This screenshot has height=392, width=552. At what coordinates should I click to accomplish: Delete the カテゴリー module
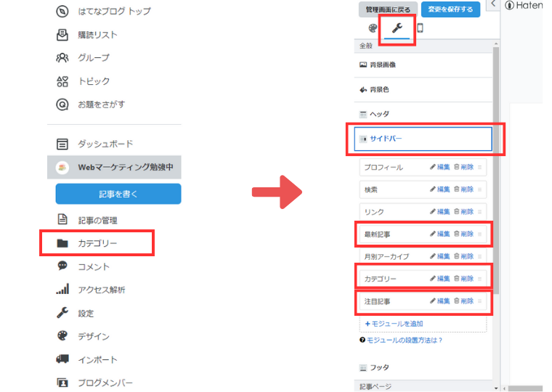pyautogui.click(x=464, y=279)
